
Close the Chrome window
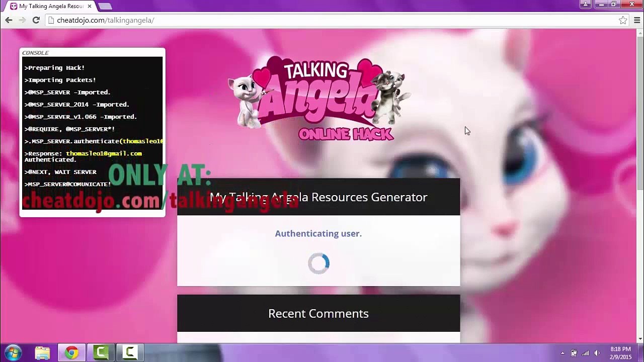631,4
